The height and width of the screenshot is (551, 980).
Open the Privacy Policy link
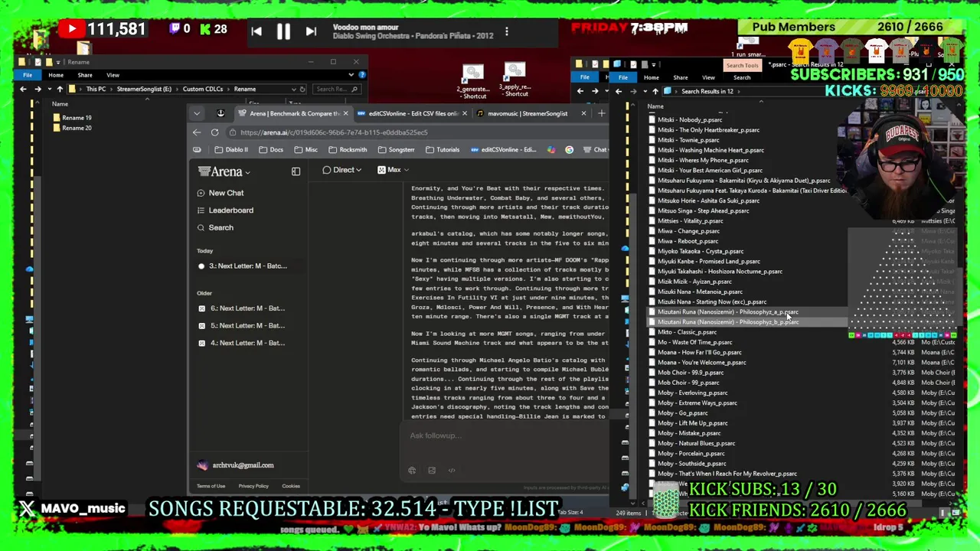click(x=253, y=486)
